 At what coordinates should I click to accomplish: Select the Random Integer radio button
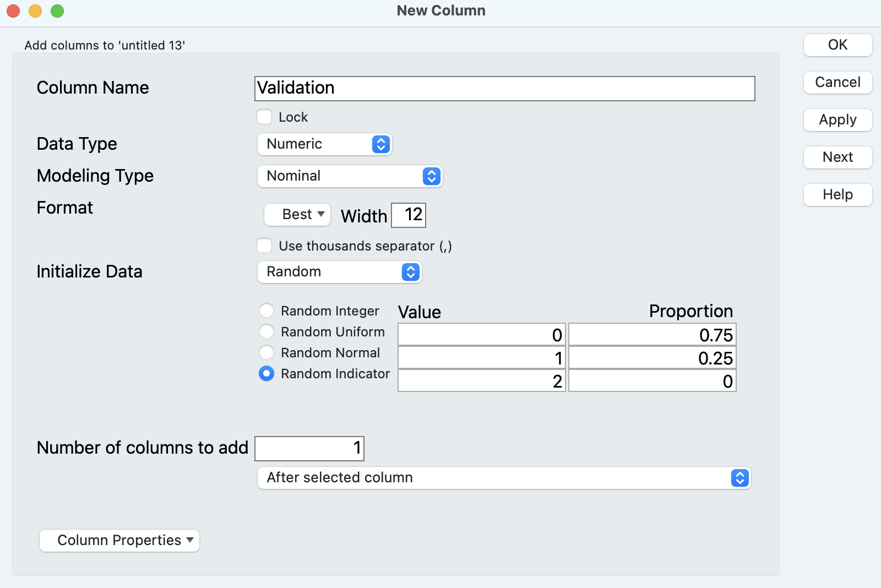point(267,311)
